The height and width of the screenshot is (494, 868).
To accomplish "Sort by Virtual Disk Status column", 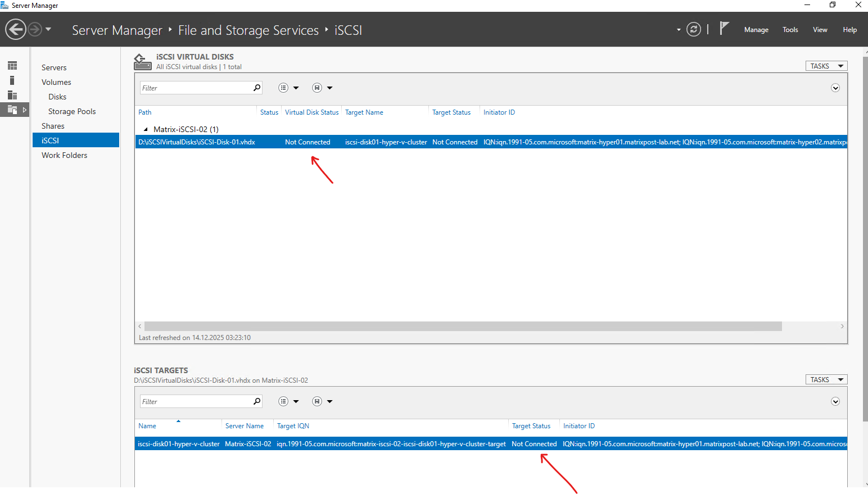I will pos(312,112).
